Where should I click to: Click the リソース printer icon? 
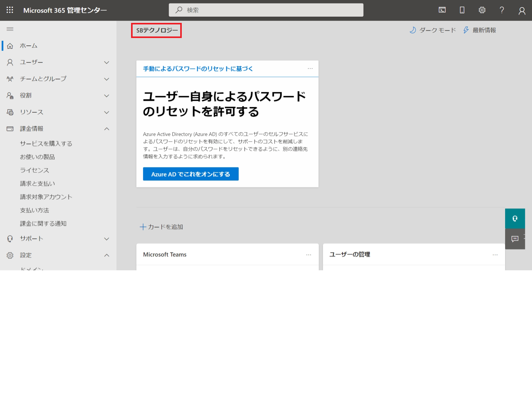pyautogui.click(x=10, y=112)
